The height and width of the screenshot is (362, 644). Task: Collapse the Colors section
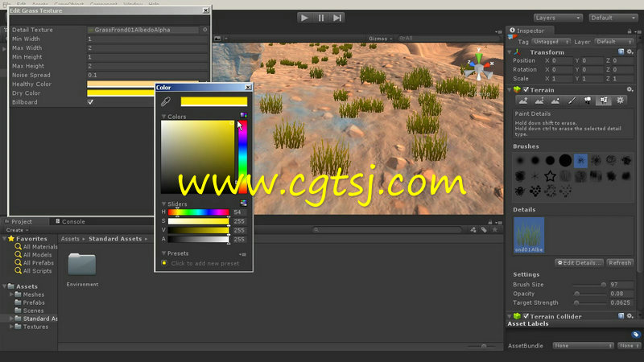(x=164, y=117)
